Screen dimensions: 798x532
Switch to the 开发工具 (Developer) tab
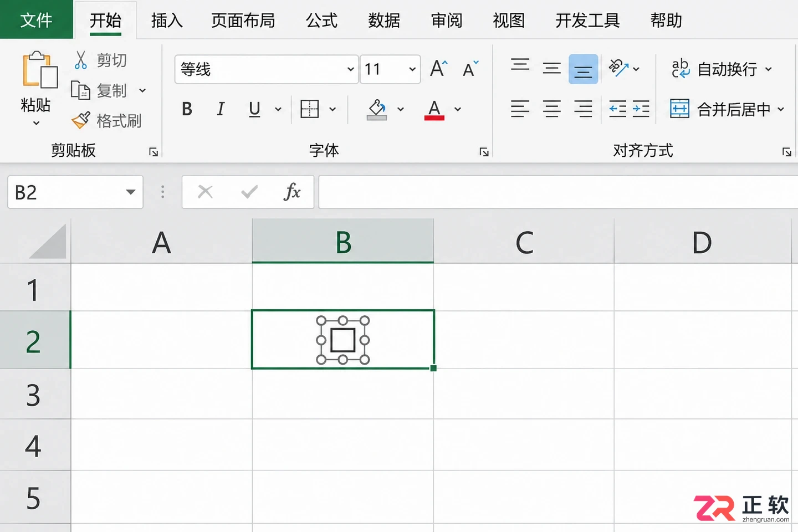[x=587, y=21]
